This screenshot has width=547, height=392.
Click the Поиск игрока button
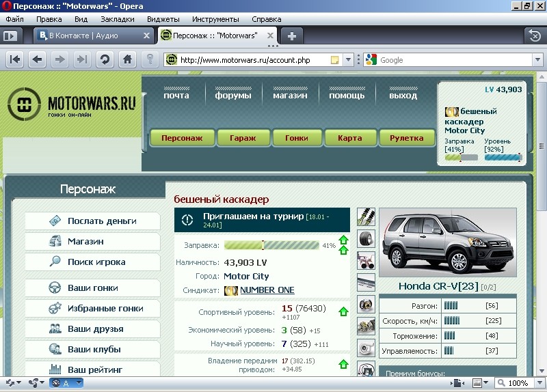pyautogui.click(x=93, y=262)
